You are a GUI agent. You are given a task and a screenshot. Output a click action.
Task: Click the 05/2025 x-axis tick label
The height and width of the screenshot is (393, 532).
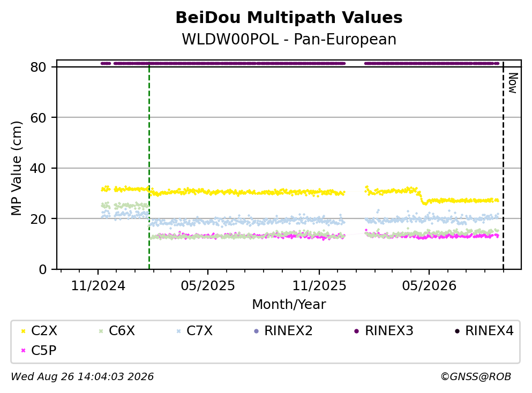[208, 286]
